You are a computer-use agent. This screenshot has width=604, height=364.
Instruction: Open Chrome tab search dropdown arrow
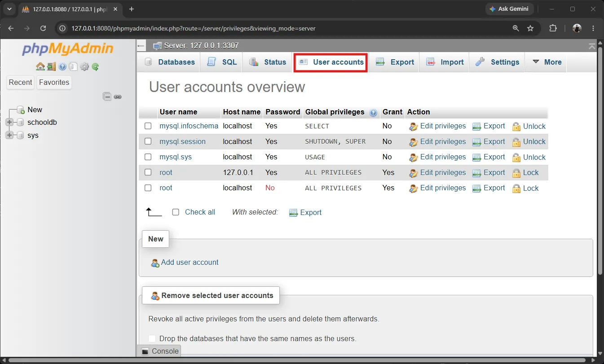pyautogui.click(x=9, y=9)
